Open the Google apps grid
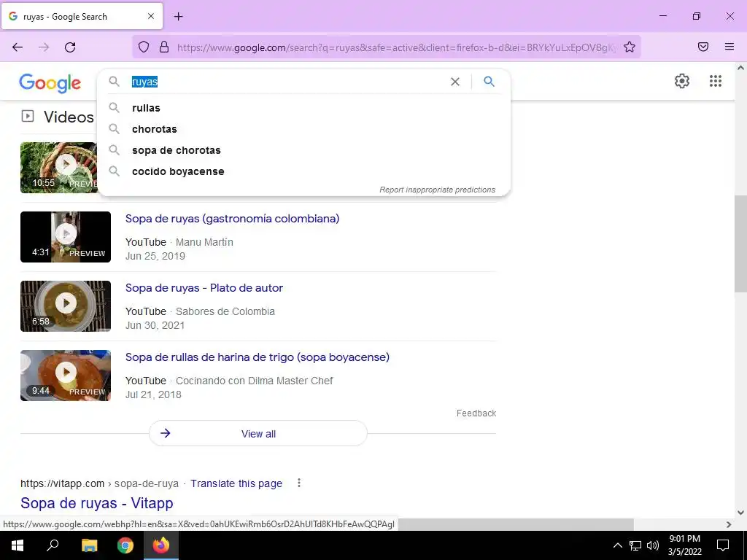 (716, 81)
